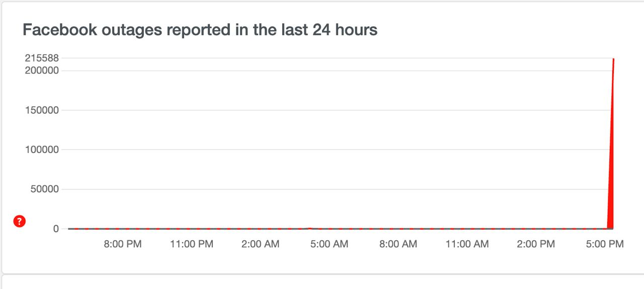Click the chart title about Facebook outages
The width and height of the screenshot is (644, 289).
[200, 30]
